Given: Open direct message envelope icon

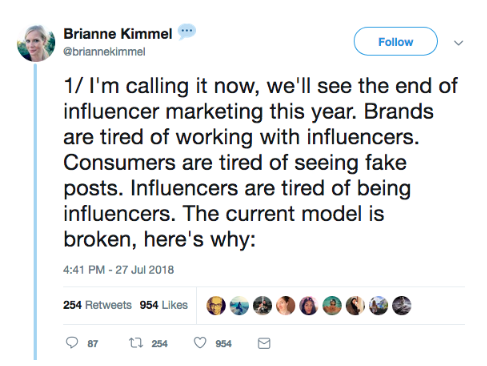Looking at the screenshot, I should 264,343.
